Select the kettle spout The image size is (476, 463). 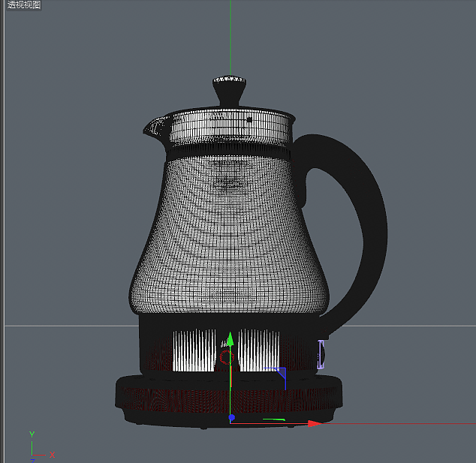(x=152, y=128)
